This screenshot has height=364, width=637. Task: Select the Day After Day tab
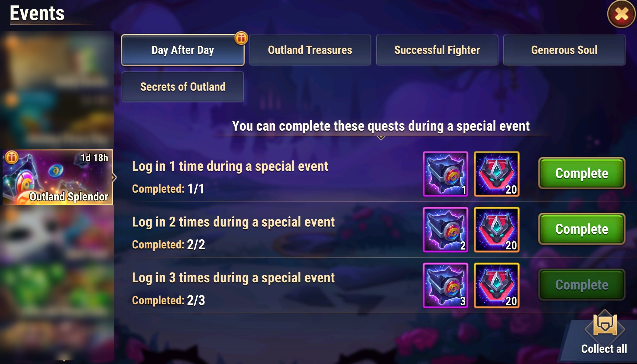coord(182,50)
